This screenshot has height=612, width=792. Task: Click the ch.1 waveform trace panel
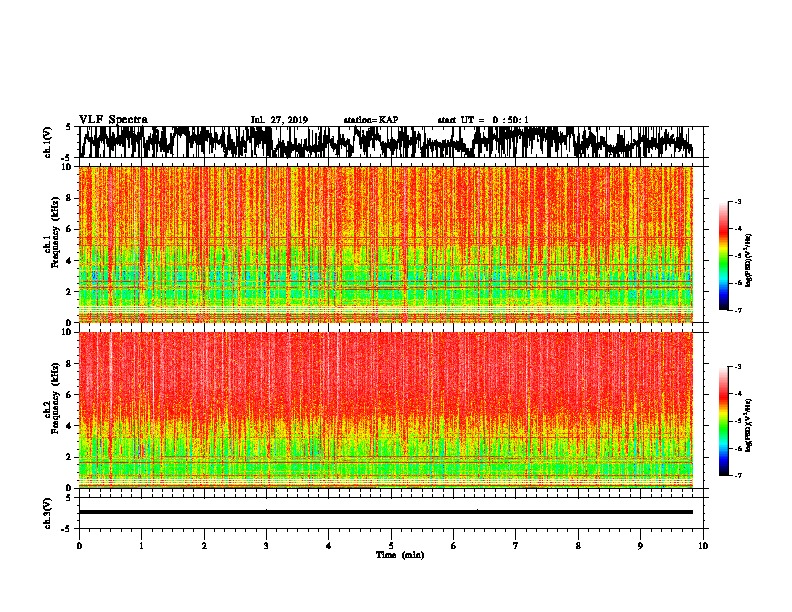point(390,142)
